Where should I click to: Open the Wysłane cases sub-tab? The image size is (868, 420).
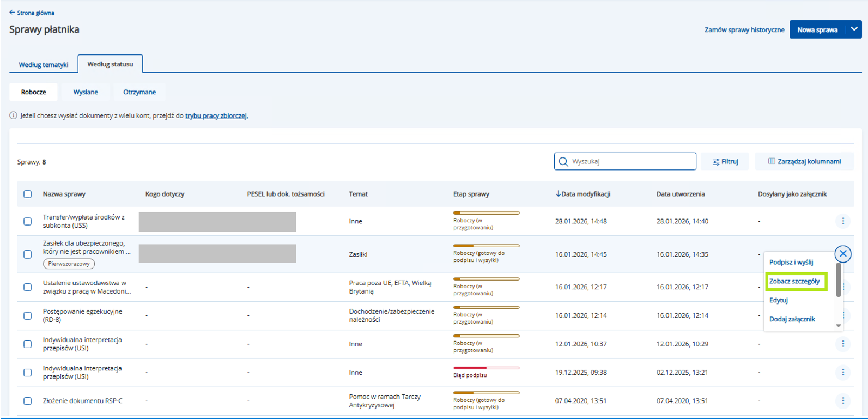pyautogui.click(x=86, y=92)
